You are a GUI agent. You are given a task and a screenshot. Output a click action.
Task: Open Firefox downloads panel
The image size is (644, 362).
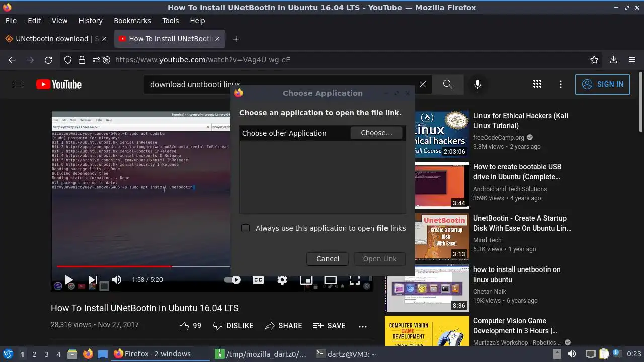point(613,60)
